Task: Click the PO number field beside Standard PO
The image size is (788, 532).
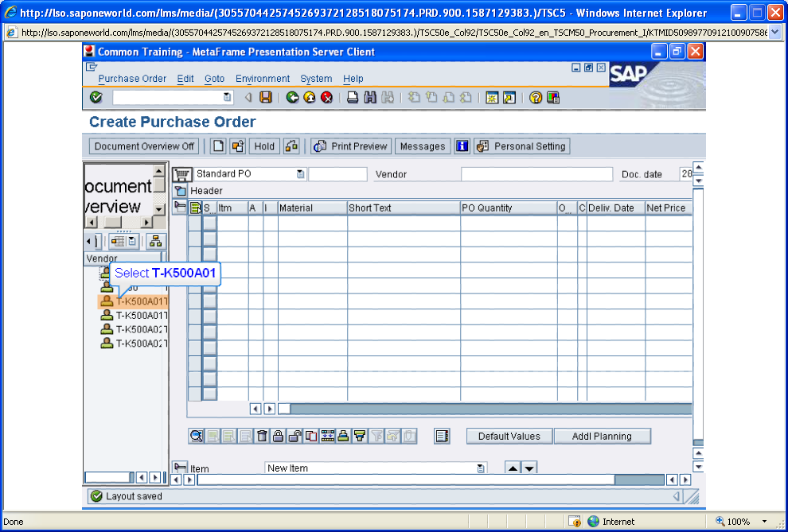Action: 337,174
